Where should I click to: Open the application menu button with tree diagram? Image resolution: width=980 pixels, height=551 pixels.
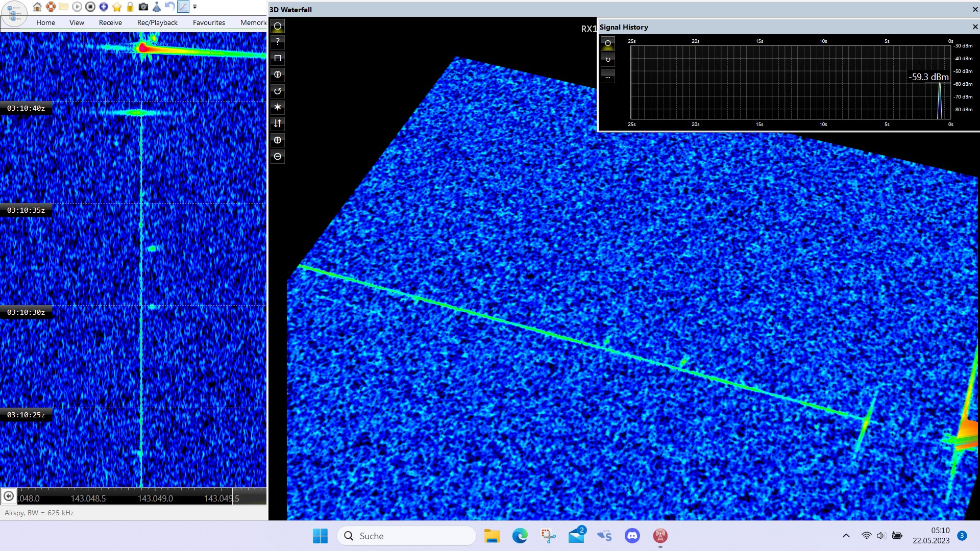pos(14,13)
